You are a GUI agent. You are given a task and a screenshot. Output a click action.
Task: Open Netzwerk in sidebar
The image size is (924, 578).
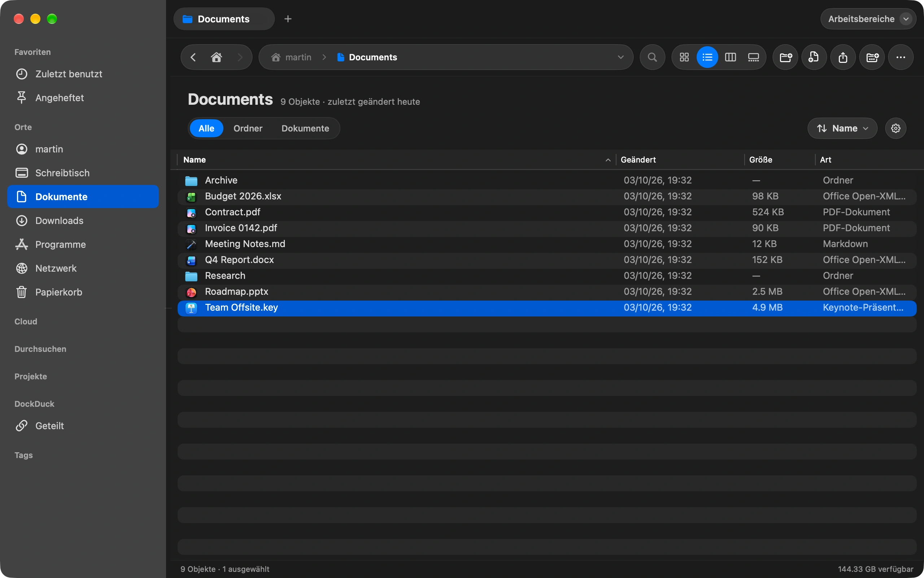[x=83, y=268]
